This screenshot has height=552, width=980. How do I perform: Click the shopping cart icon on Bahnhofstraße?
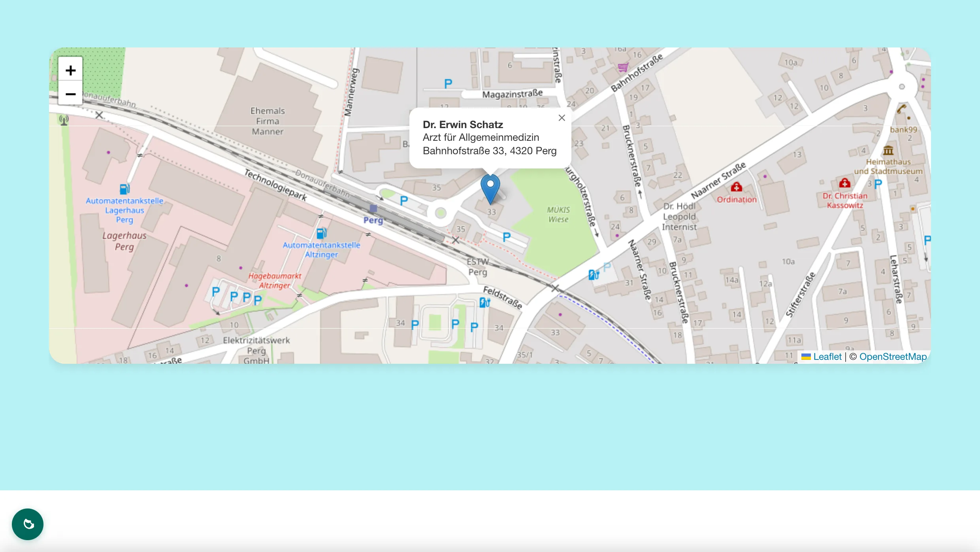coord(623,67)
